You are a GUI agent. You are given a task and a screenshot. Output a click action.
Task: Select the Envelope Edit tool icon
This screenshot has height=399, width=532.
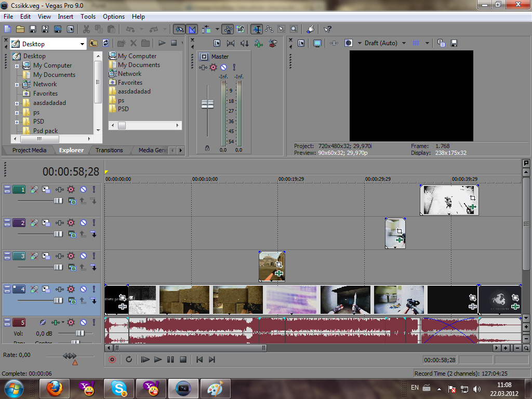tap(270, 29)
